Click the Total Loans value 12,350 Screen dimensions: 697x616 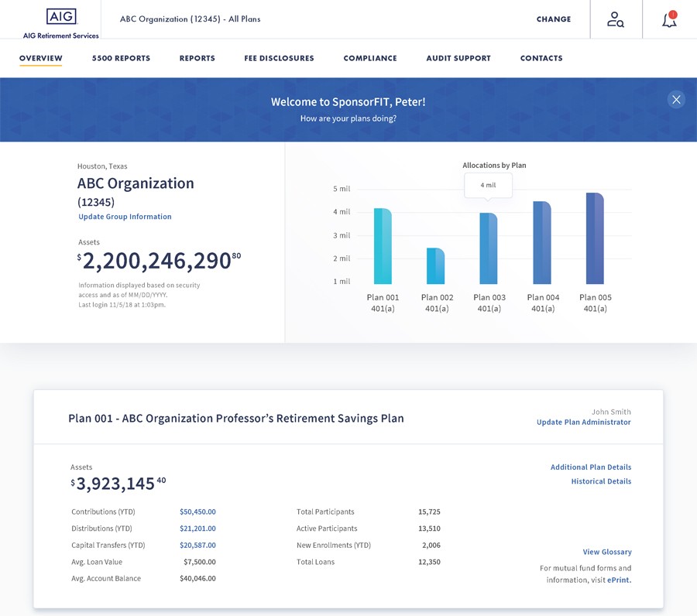[429, 562]
